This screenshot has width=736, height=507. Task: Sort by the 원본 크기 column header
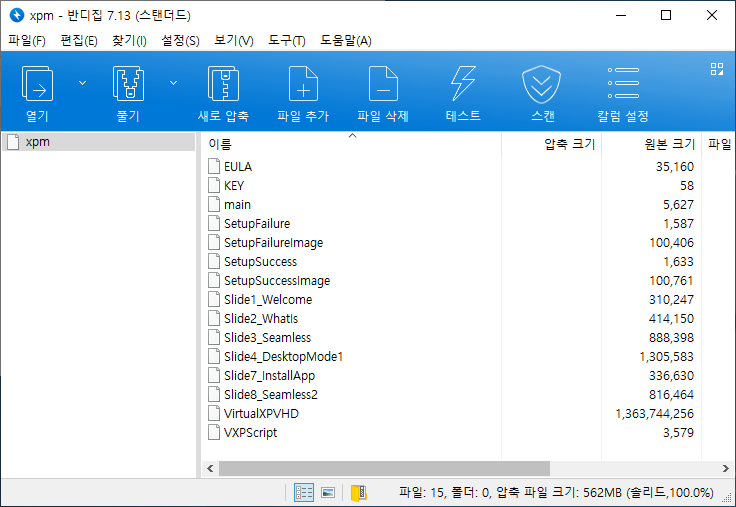pyautogui.click(x=652, y=144)
